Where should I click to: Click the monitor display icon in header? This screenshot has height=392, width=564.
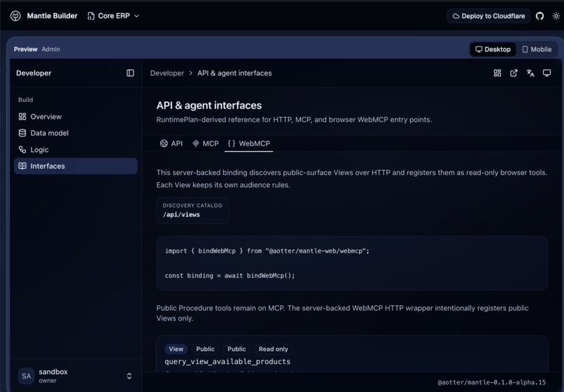tap(547, 73)
